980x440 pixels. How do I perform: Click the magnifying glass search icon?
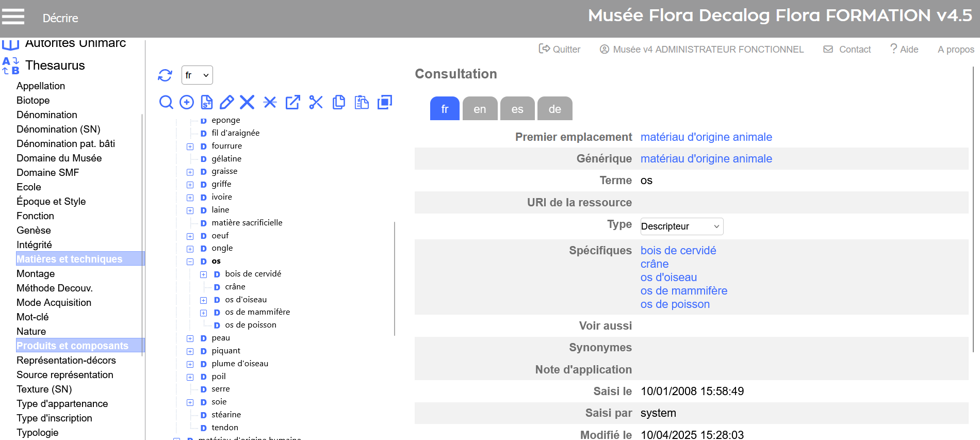[x=166, y=102]
